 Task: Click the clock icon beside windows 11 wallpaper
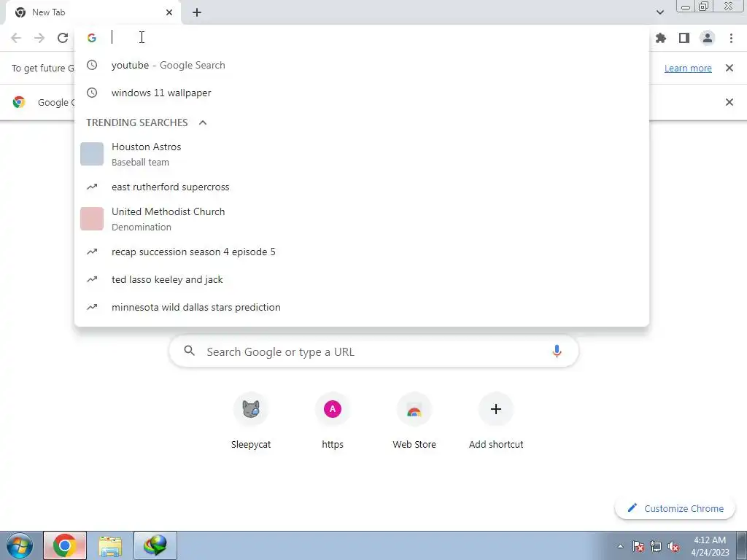(92, 93)
